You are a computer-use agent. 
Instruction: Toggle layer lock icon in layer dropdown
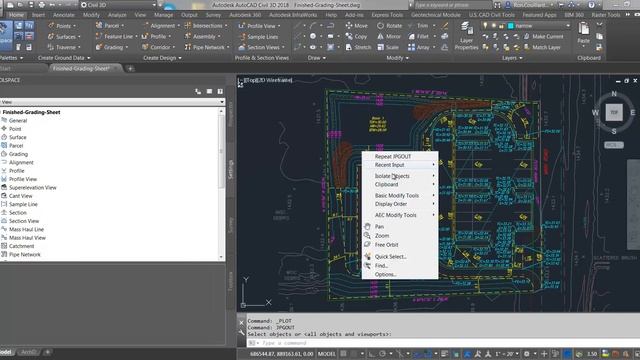(501, 26)
